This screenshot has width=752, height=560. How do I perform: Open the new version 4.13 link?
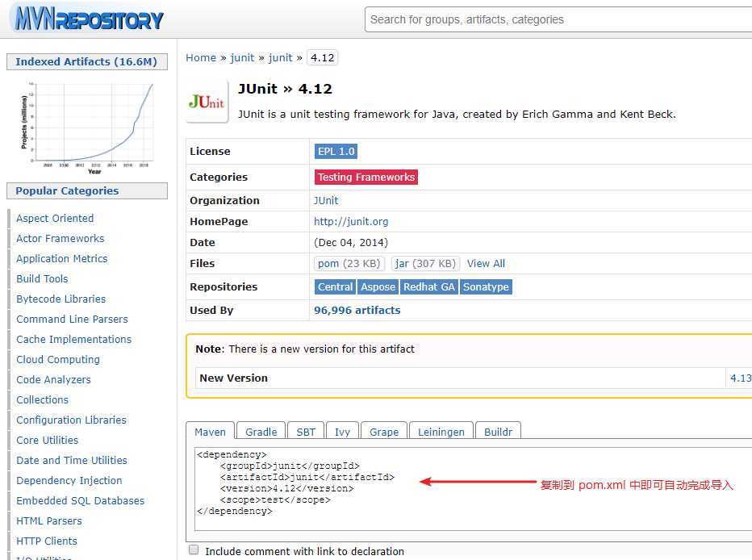741,378
